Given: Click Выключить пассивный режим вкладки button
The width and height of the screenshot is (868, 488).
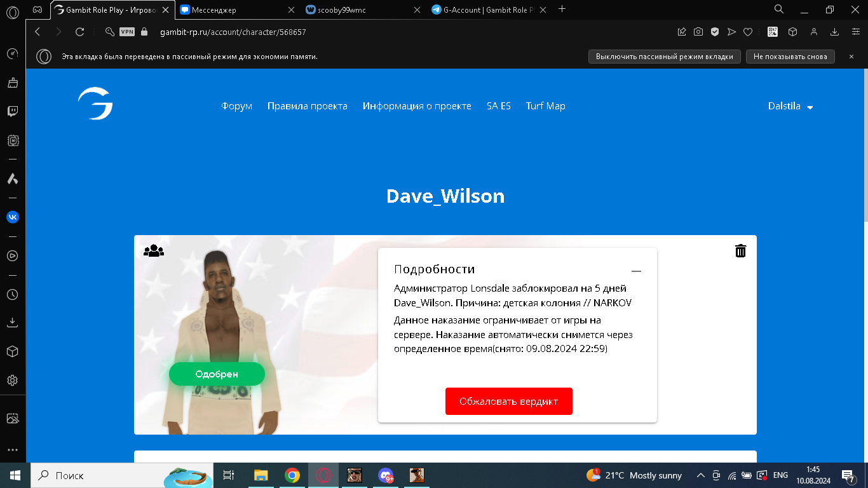Looking at the screenshot, I should tap(665, 57).
